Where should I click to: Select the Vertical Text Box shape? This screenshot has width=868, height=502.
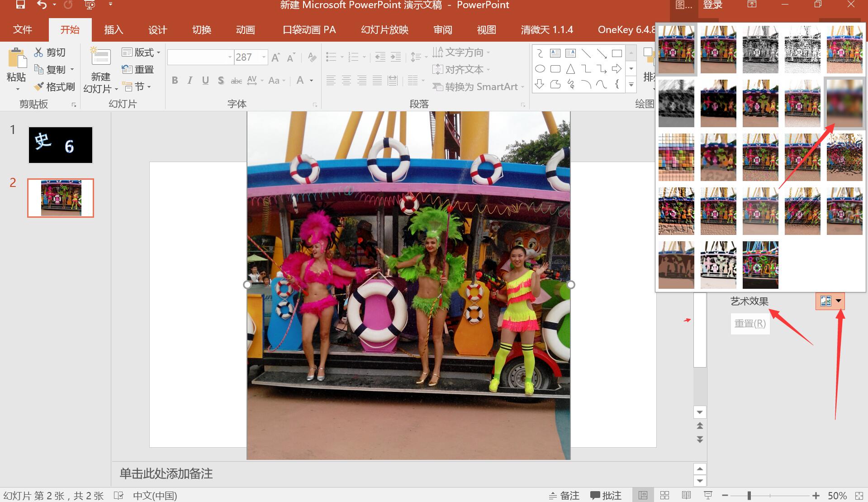570,53
